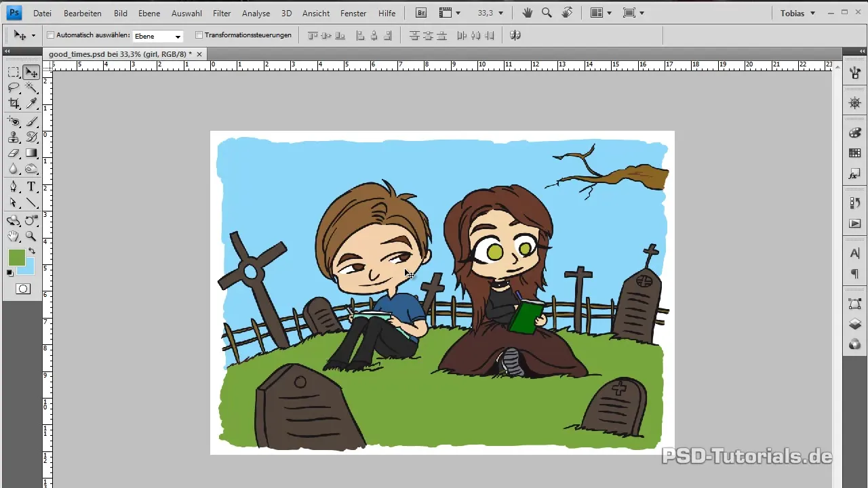Select the Path Selection tool

[14, 203]
